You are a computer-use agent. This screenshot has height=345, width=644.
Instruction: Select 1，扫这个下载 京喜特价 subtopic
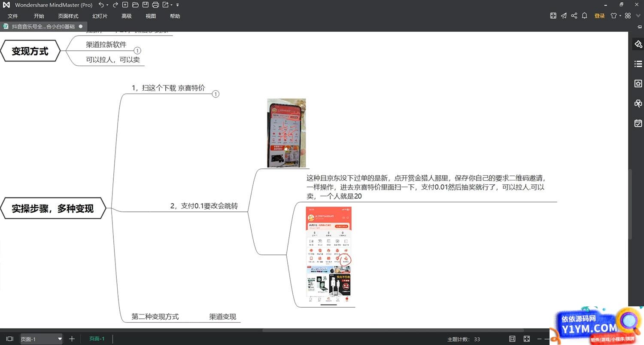tap(168, 88)
